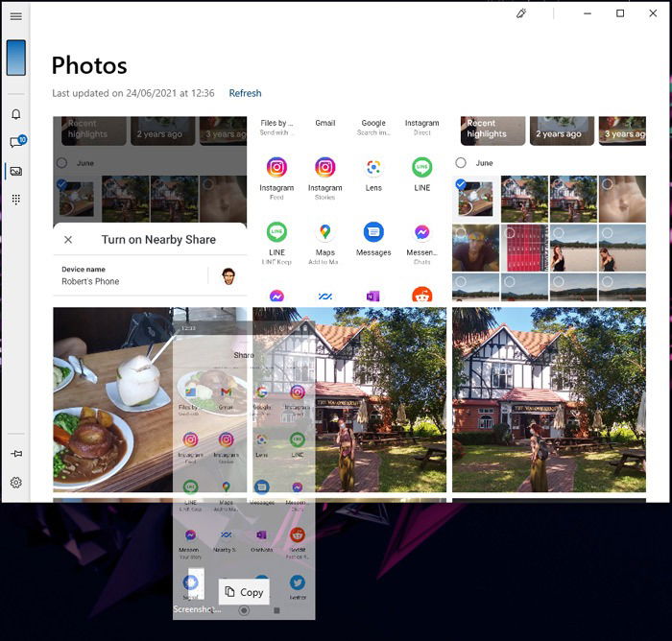Tap the LINE icon beside Lens
This screenshot has height=641, width=672.
[422, 167]
